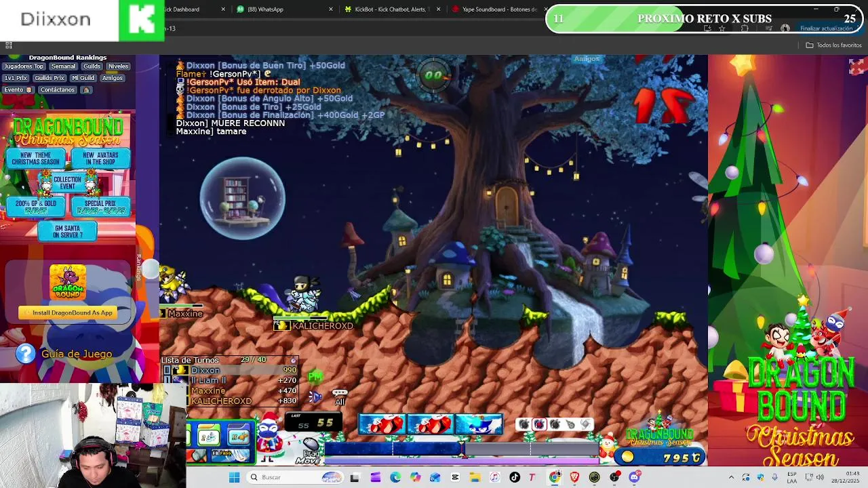Open New Avatars in the Shop banner
This screenshot has height=488, width=868.
[100, 159]
